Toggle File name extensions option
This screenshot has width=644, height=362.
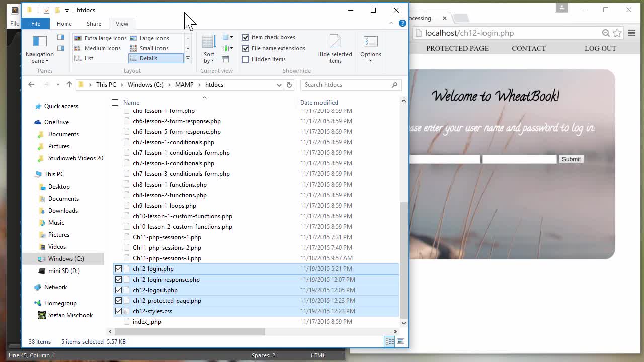246,48
